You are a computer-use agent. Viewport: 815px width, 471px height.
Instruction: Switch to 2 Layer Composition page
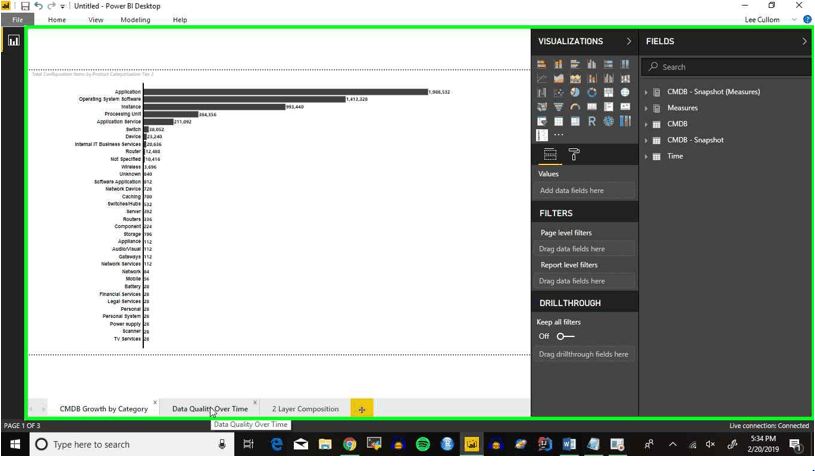point(305,409)
